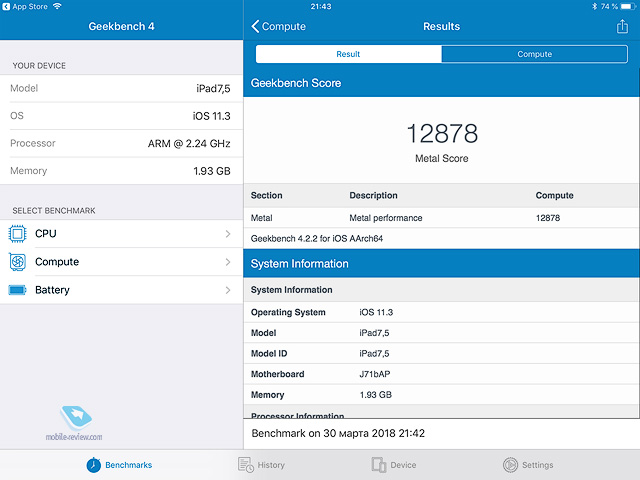Tap the Geekbench 4 title
This screenshot has width=640, height=480.
(x=121, y=26)
